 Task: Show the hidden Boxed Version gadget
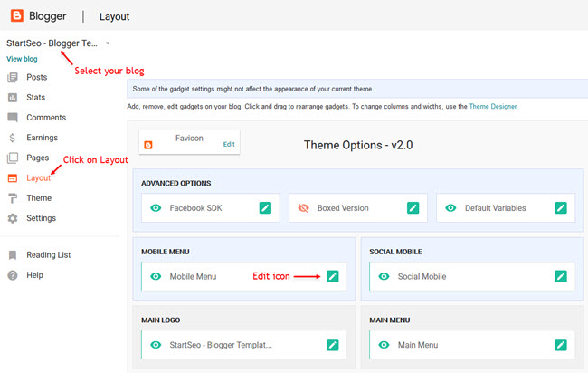point(303,208)
